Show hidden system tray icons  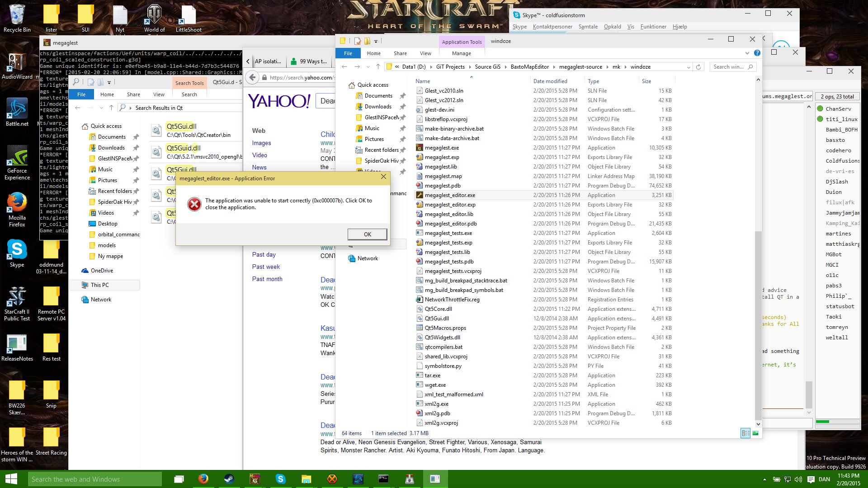pos(764,479)
